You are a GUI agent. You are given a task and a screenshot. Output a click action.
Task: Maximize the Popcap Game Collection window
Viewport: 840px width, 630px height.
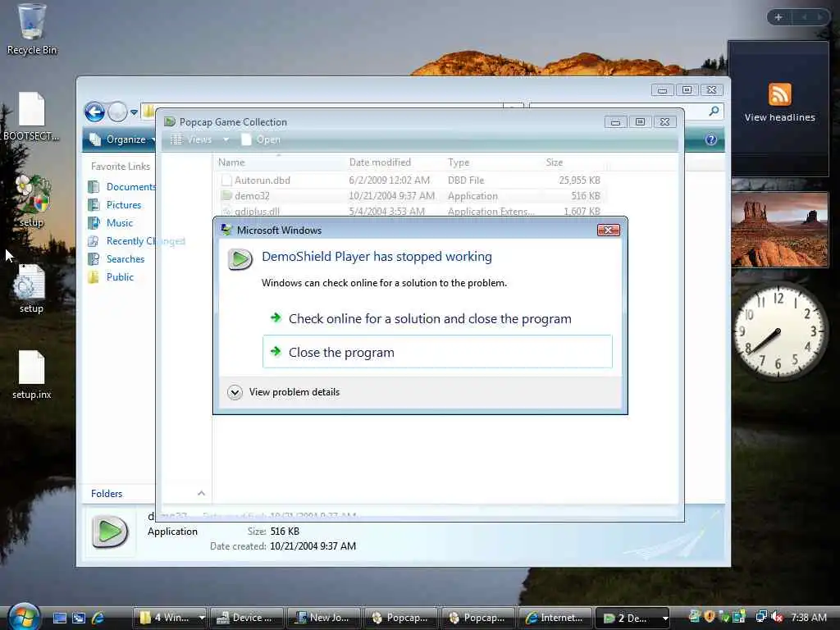click(x=640, y=122)
